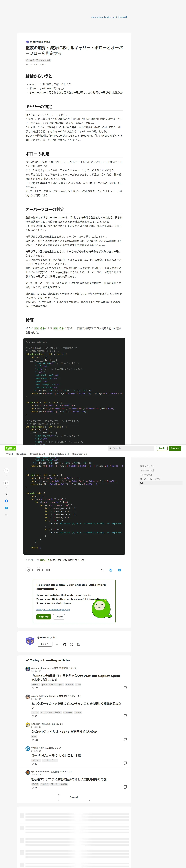This screenshot has width=186, height=868.
Task: Share on X below the article
Action: pyautogui.click(x=102, y=570)
